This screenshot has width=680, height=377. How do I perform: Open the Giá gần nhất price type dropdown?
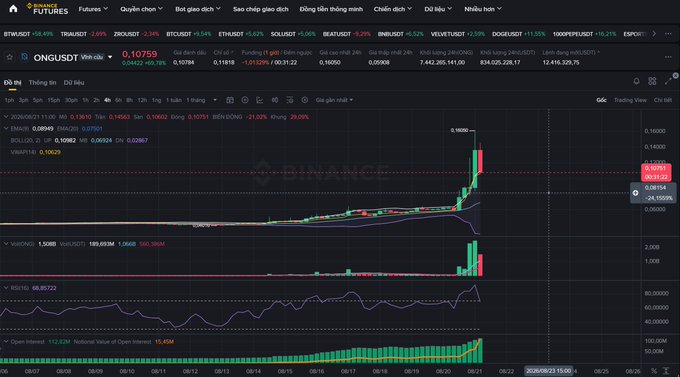click(x=334, y=100)
